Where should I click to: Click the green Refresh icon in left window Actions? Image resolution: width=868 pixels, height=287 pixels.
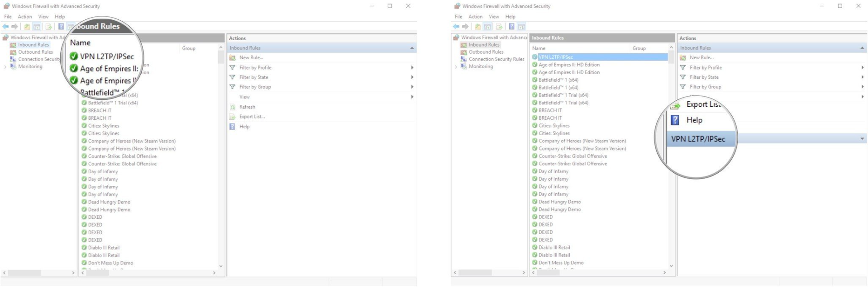[232, 107]
